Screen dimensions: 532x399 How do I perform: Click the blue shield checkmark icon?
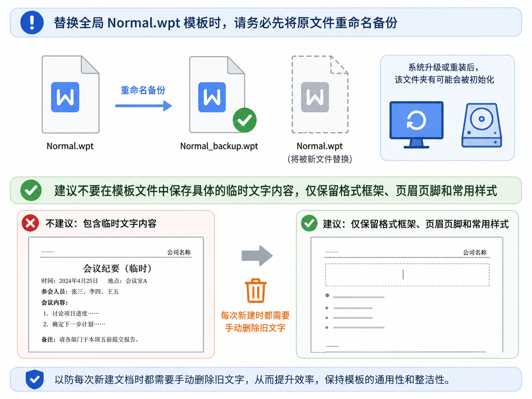click(x=35, y=380)
